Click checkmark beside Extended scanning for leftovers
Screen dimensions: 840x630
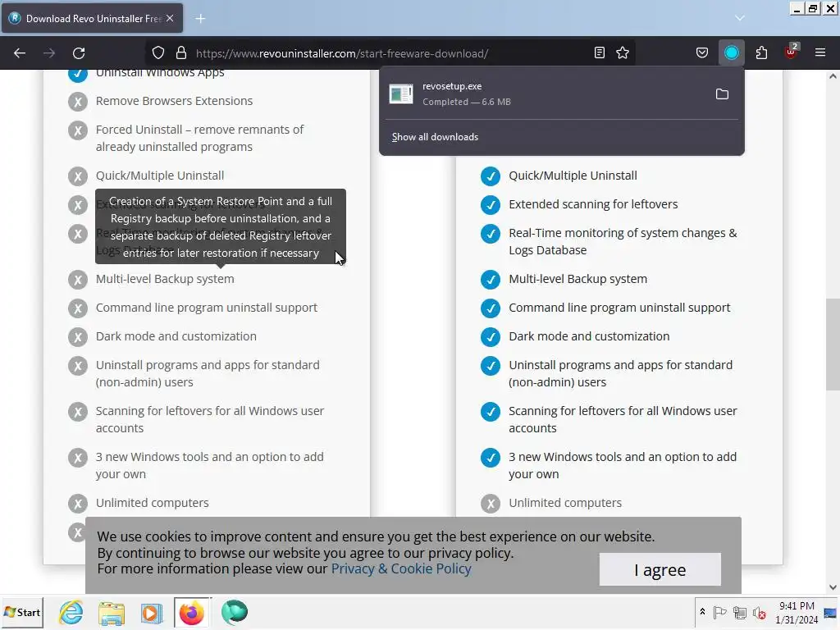[491, 204]
